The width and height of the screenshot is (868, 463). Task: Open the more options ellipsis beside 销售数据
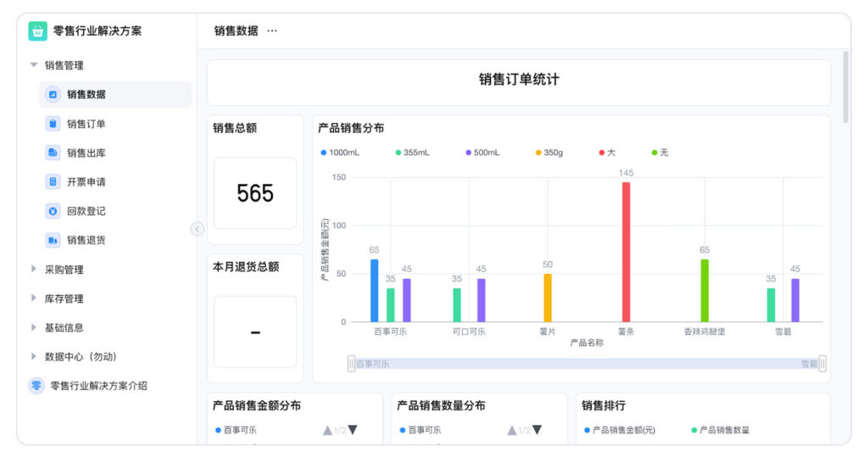pyautogui.click(x=272, y=31)
